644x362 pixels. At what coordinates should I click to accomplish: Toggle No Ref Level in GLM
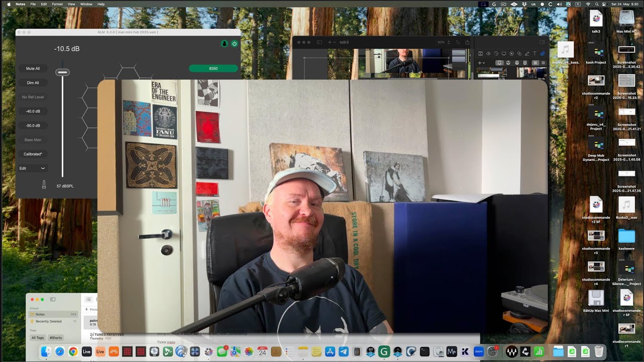(x=33, y=97)
